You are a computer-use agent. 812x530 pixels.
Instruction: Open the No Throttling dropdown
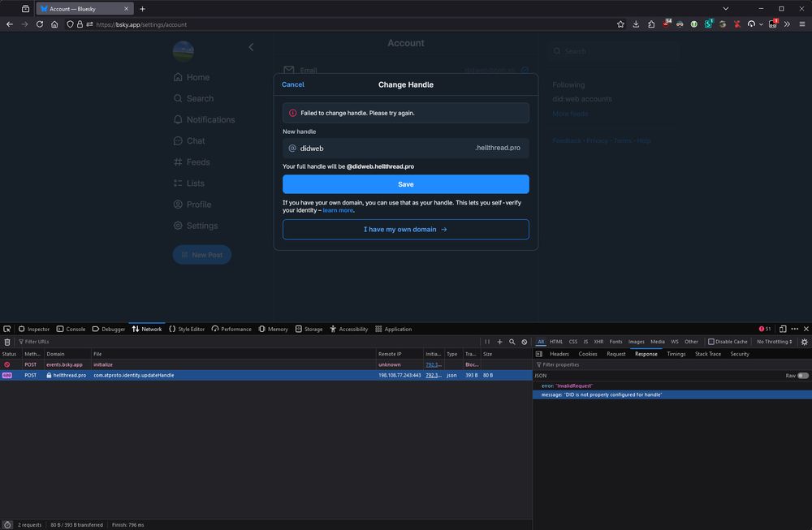point(774,342)
